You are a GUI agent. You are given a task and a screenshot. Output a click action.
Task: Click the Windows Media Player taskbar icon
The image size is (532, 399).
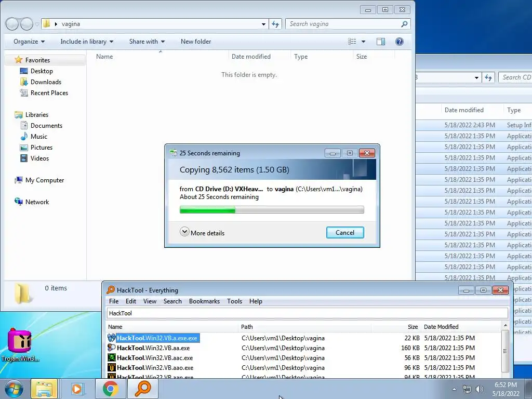pos(77,389)
